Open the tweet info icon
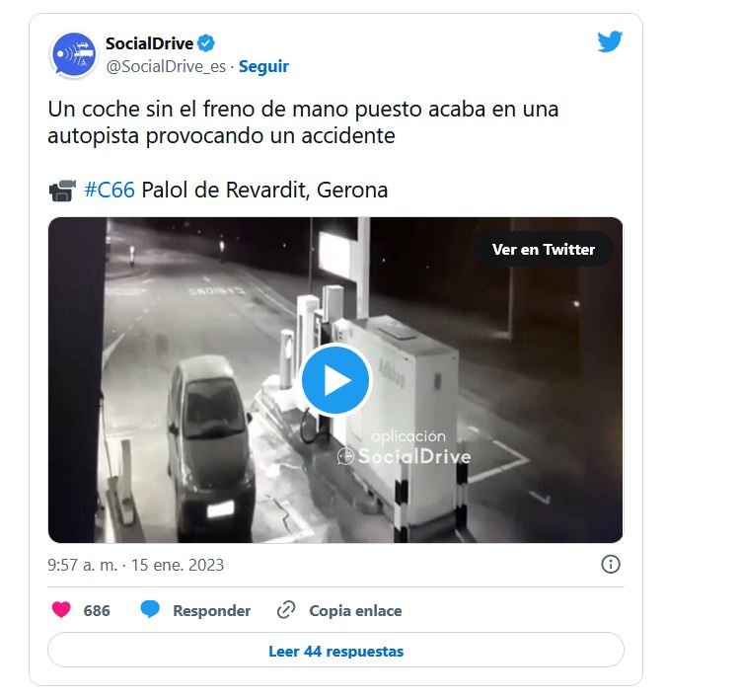Screen dimensions: 741x700 [611, 565]
